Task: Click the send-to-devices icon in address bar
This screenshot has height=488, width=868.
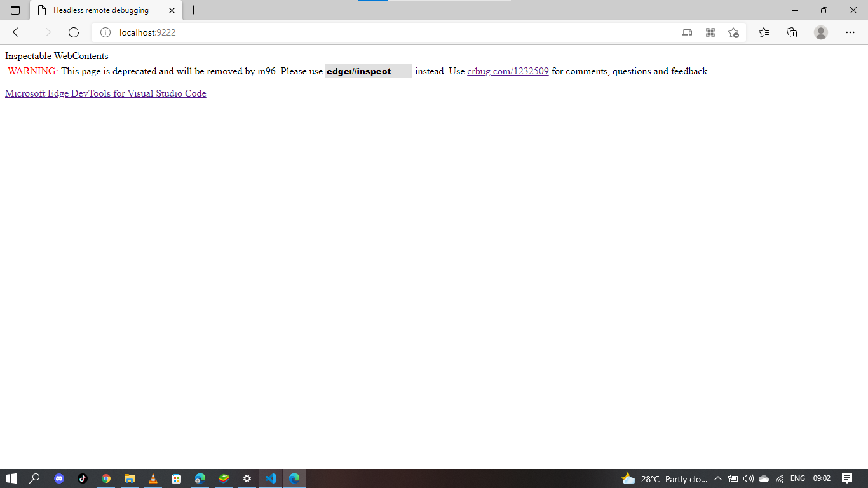Action: (x=687, y=32)
